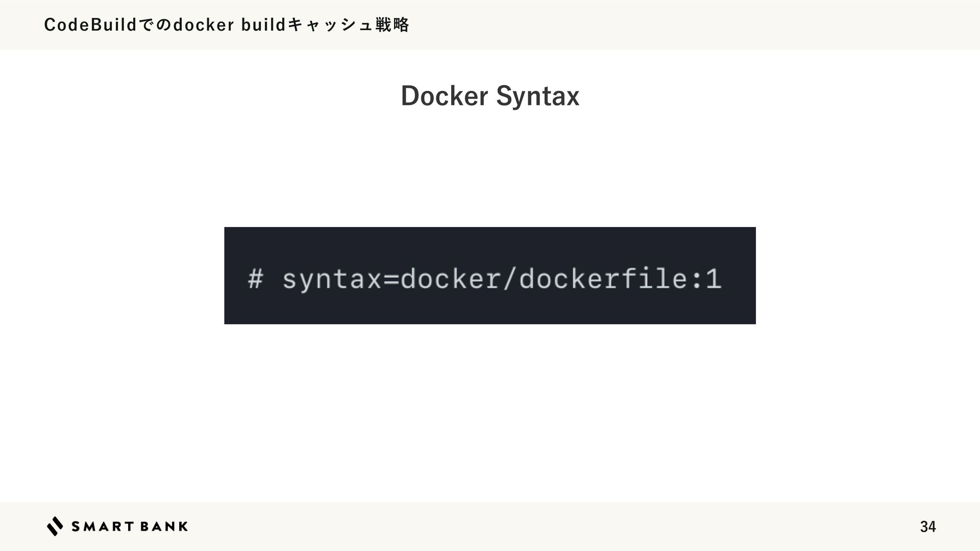Image resolution: width=980 pixels, height=551 pixels.
Task: Click the hash symbol in code block
Action: pos(255,279)
